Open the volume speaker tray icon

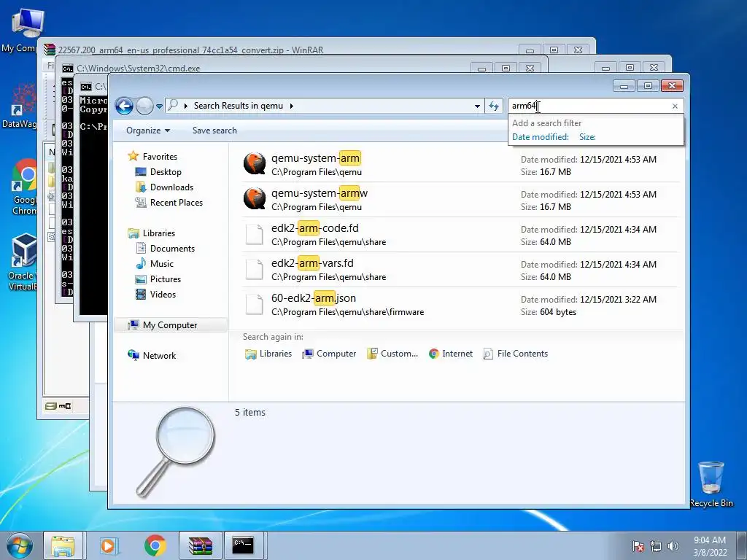tap(673, 546)
